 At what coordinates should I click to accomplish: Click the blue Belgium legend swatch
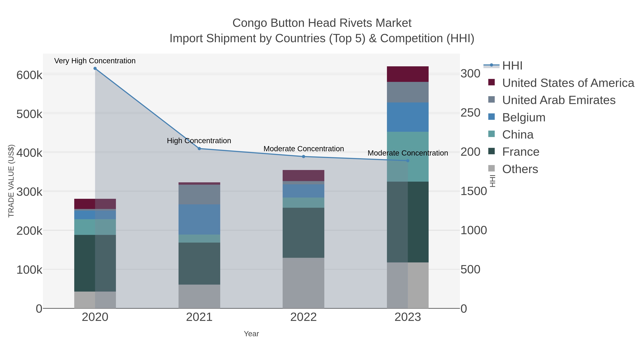(492, 117)
